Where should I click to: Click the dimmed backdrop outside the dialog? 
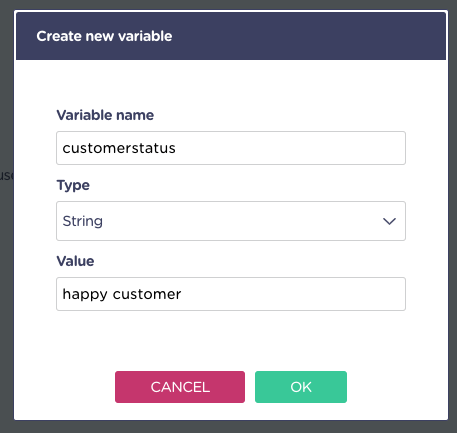click(x=6, y=267)
